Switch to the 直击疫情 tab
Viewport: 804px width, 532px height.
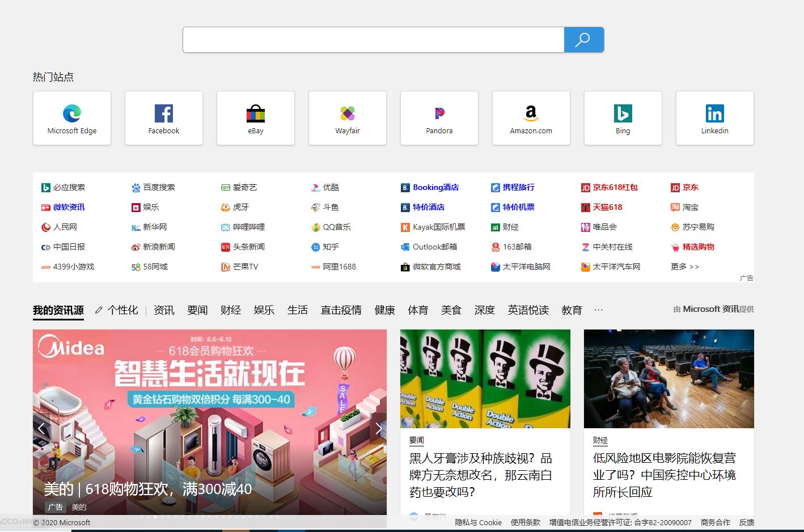pyautogui.click(x=341, y=310)
